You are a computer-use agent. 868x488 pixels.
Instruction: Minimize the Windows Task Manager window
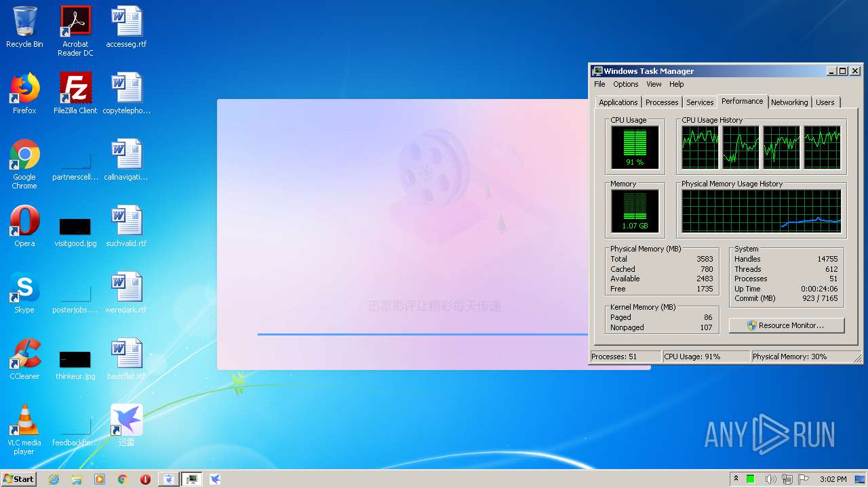(831, 71)
